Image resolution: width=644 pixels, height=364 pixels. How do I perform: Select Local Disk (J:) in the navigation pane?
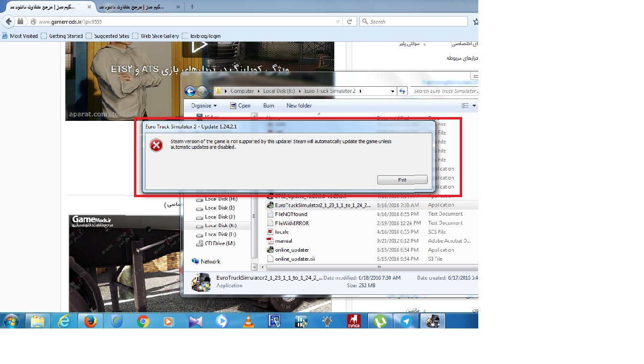pyautogui.click(x=220, y=217)
